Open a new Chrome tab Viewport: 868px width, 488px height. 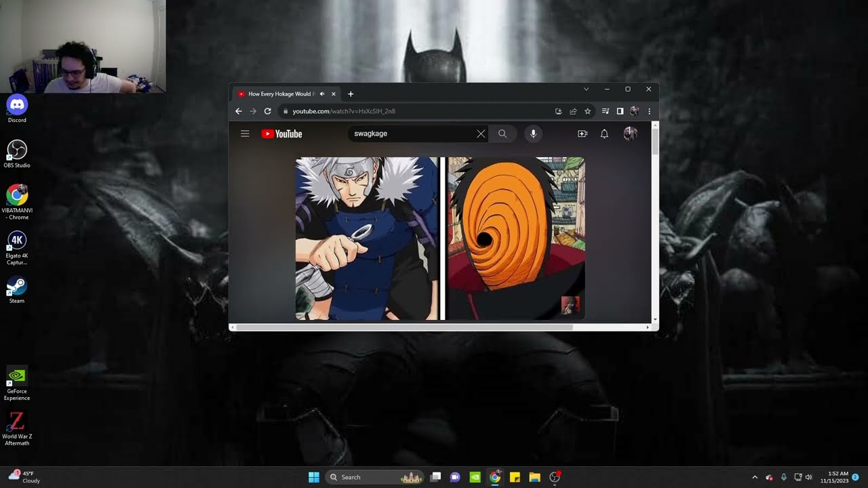click(351, 94)
